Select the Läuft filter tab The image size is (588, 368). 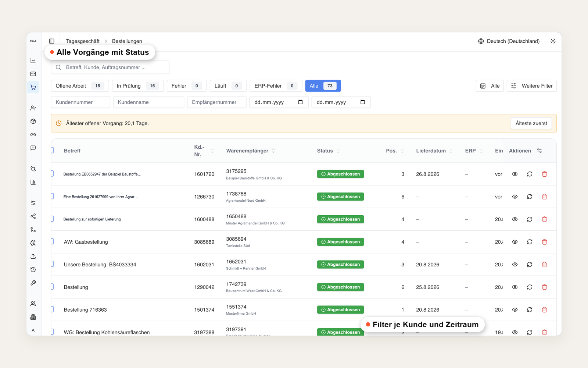[228, 86]
